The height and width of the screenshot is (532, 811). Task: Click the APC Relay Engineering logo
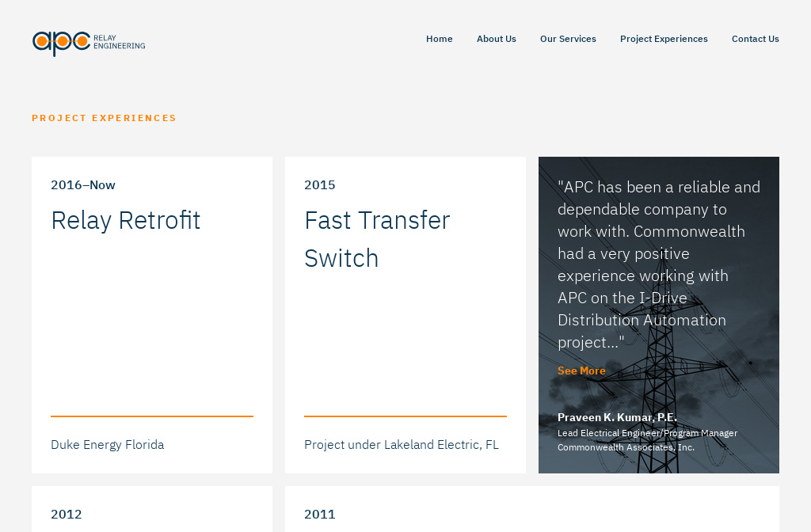coord(89,44)
